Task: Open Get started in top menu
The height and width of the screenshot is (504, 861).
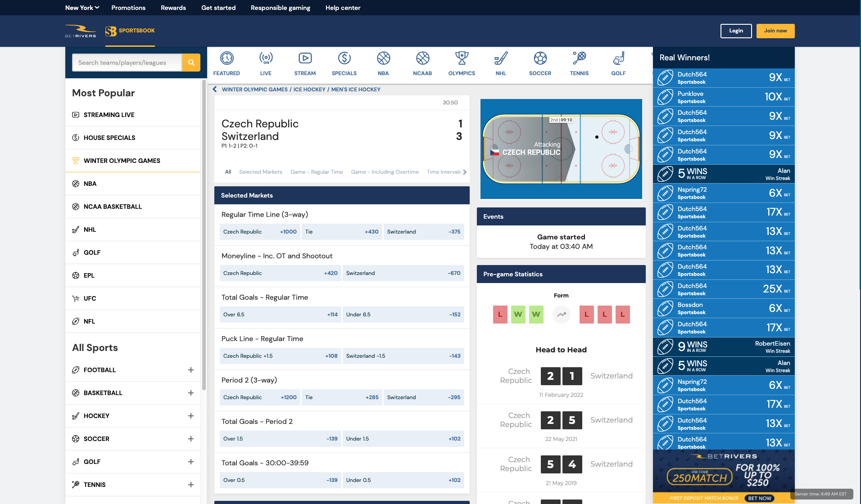Action: 218,8
